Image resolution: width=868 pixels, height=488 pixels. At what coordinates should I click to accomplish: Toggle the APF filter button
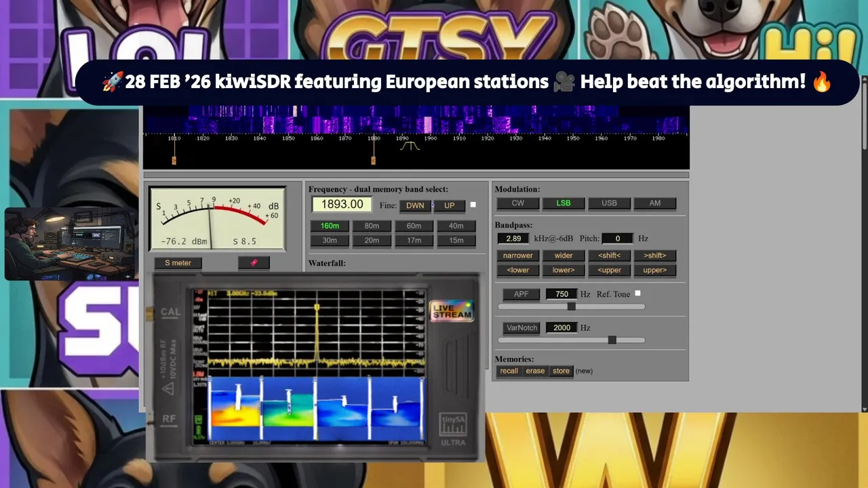(x=521, y=294)
